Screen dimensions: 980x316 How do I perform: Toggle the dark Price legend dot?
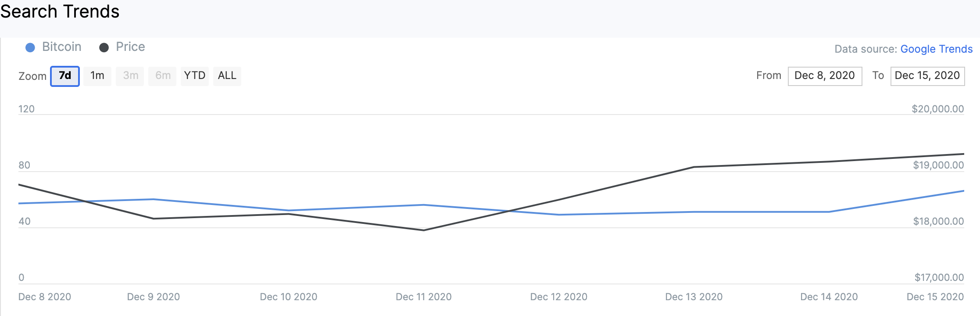tap(104, 47)
